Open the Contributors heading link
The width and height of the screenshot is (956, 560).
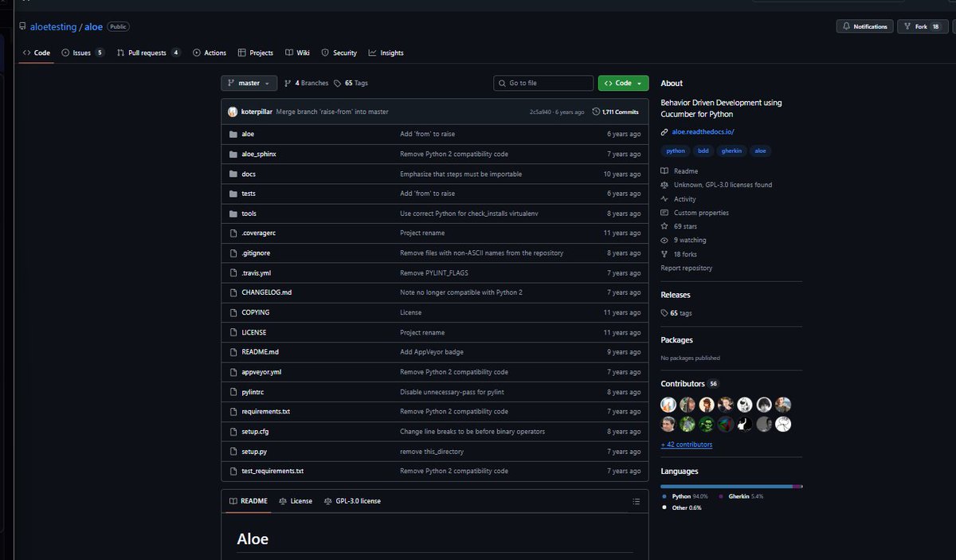(x=690, y=383)
